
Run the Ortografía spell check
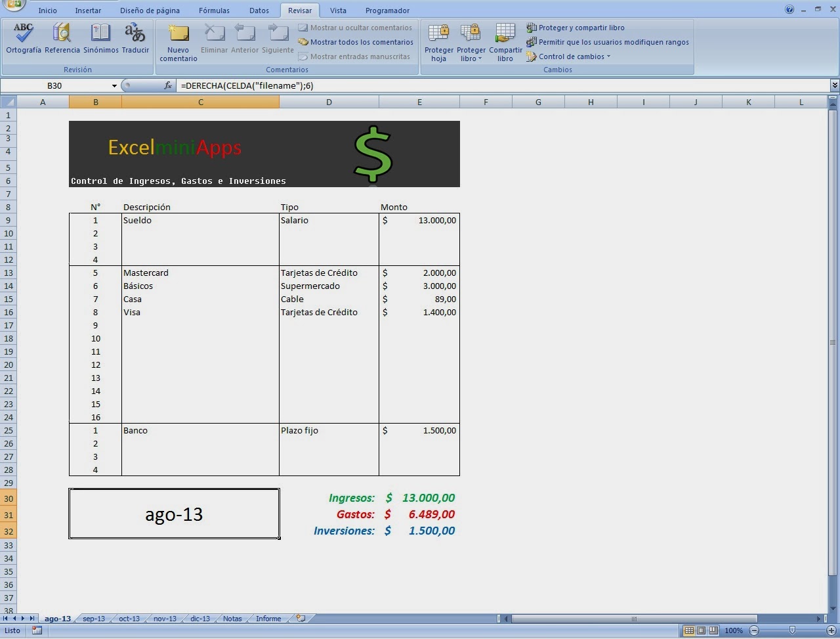click(x=24, y=39)
